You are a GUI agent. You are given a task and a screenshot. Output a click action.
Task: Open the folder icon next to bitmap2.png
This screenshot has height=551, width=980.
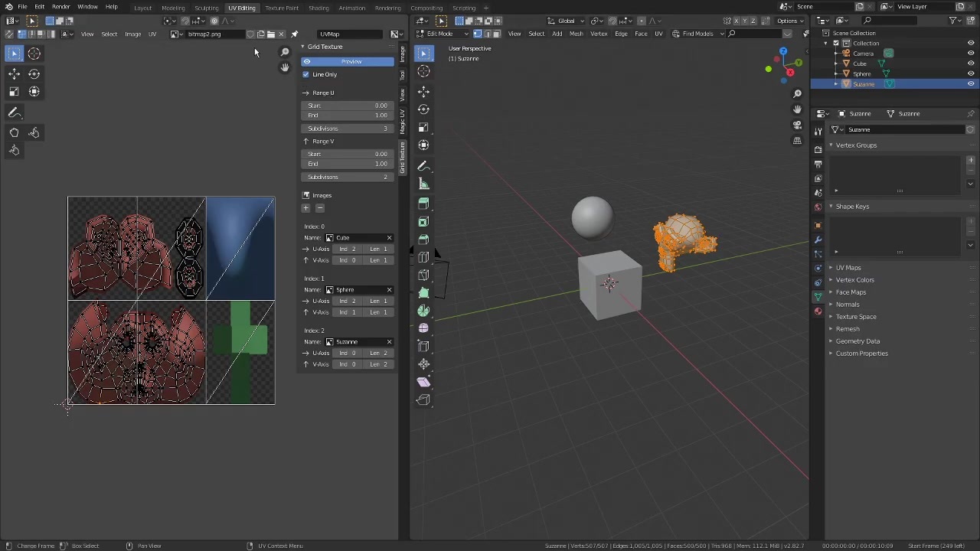pos(270,34)
